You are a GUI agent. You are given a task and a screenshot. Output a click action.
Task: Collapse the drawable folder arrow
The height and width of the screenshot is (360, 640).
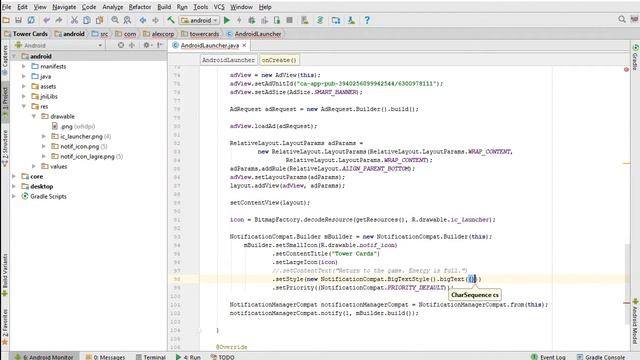point(34,116)
